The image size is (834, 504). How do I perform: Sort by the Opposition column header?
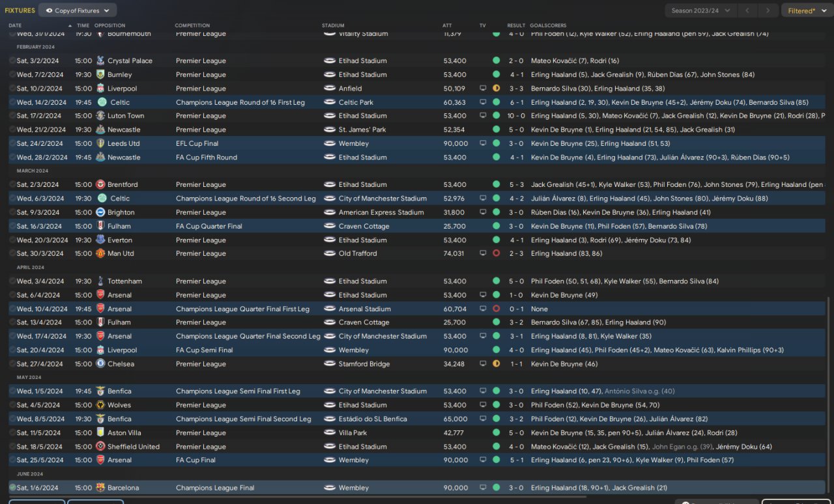109,25
